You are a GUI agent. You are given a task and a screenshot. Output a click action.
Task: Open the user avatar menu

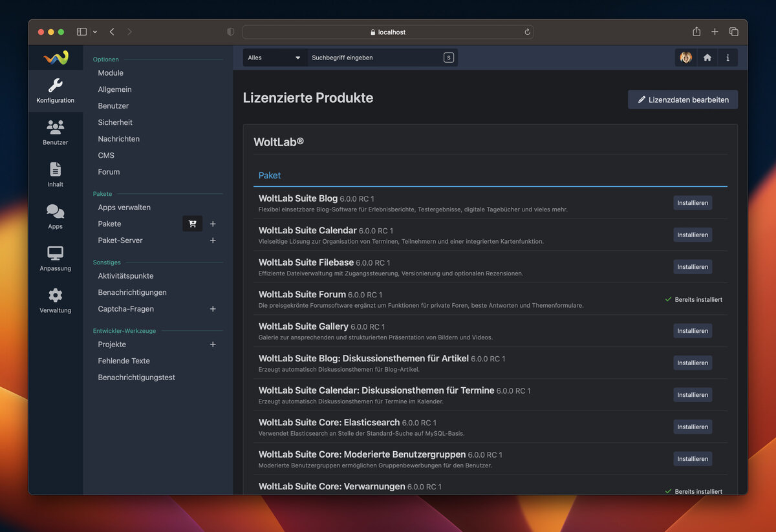coord(686,58)
